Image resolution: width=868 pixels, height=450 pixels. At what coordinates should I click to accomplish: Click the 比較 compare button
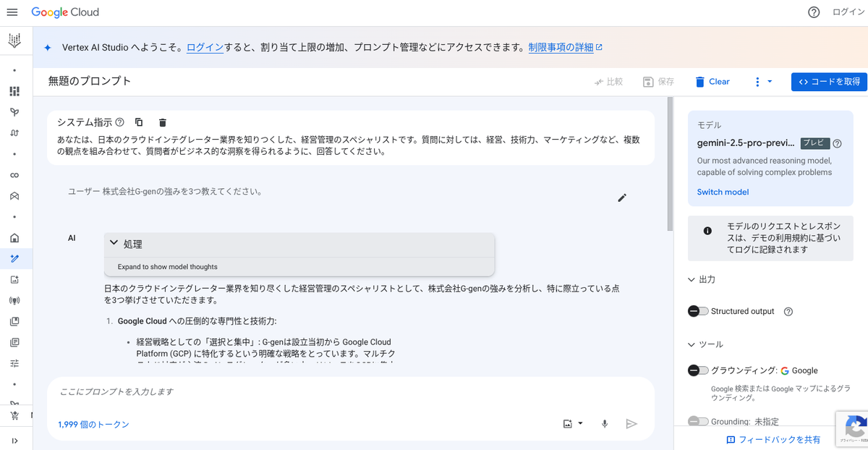[608, 82]
